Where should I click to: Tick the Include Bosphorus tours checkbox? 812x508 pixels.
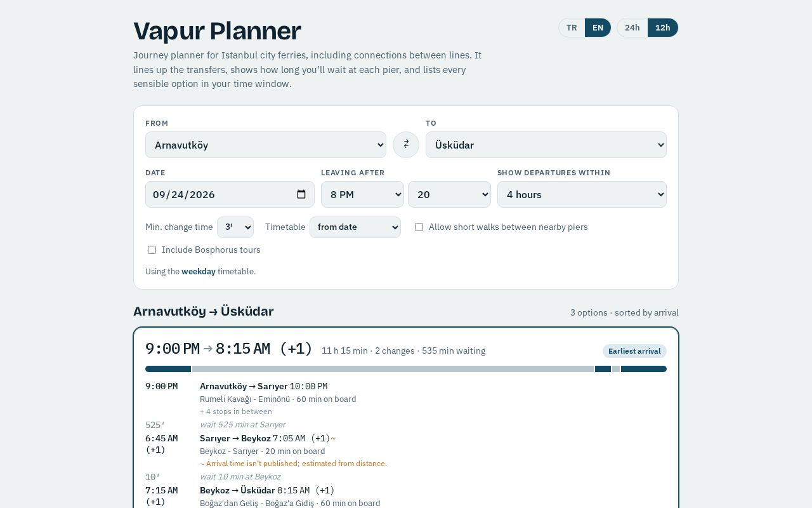[152, 250]
